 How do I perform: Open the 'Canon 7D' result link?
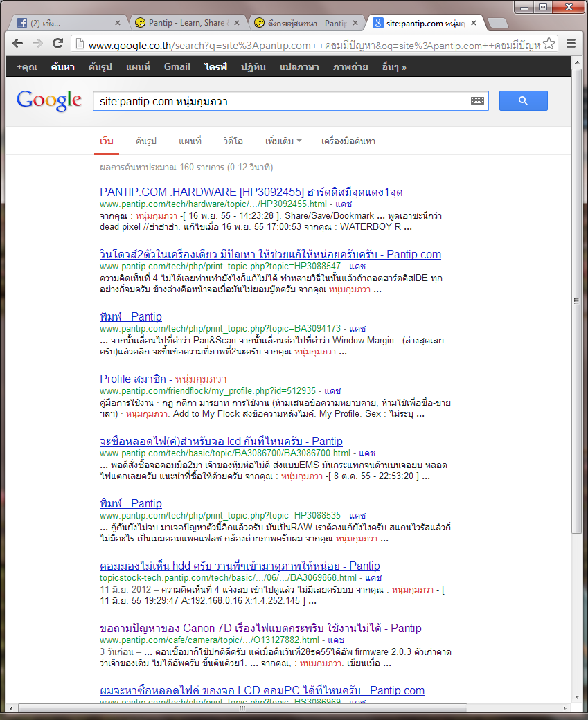click(260, 628)
